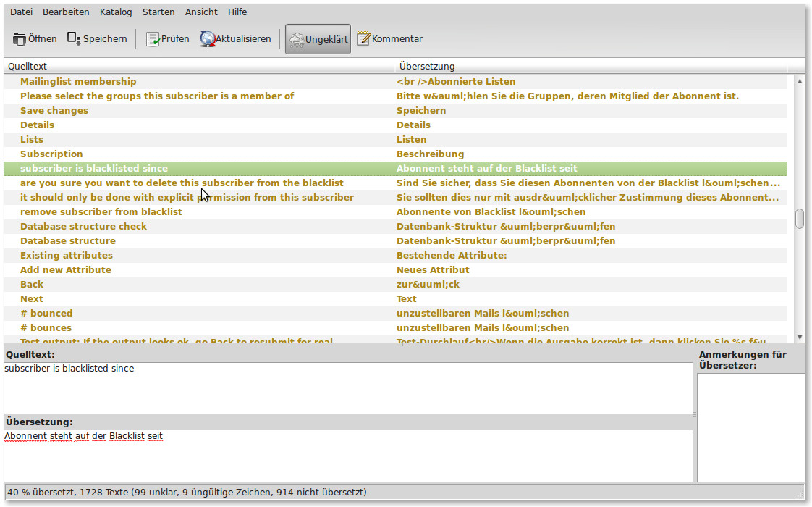Select highlighted row 'subscriber is blacklisted since'
Image resolution: width=812 pixels, height=507 pixels.
click(x=396, y=169)
